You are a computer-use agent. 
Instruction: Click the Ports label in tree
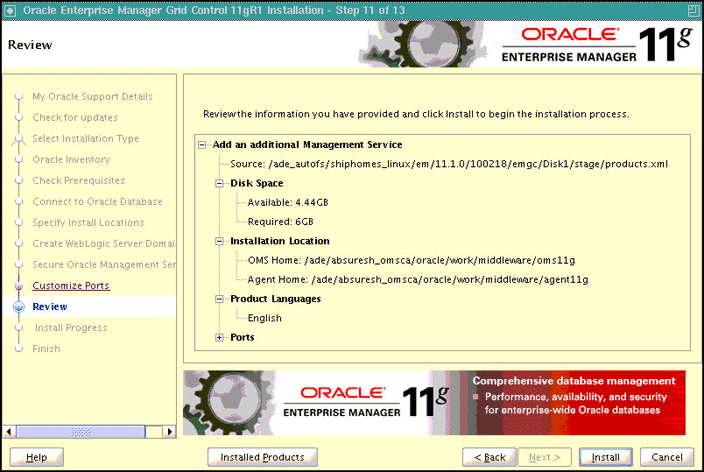242,338
